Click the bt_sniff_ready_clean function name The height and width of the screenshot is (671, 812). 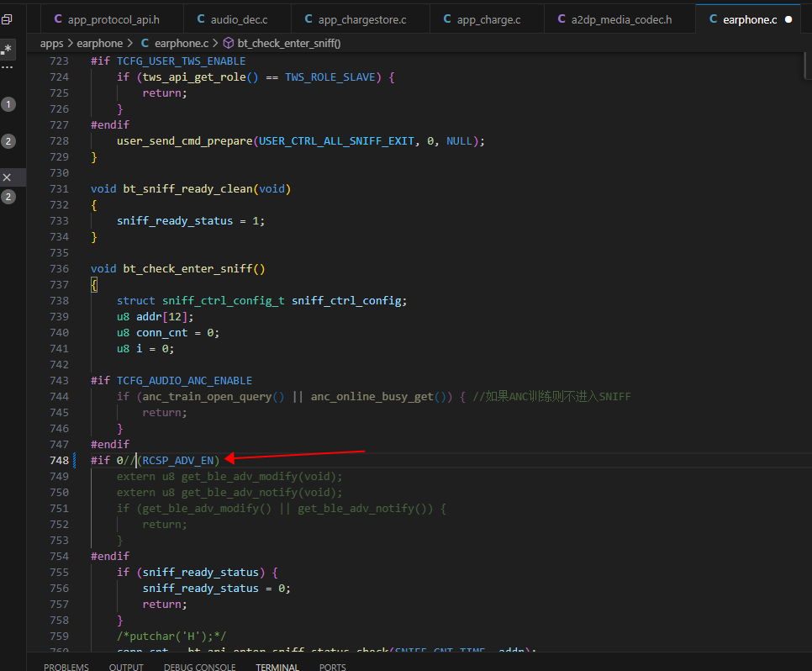point(188,189)
